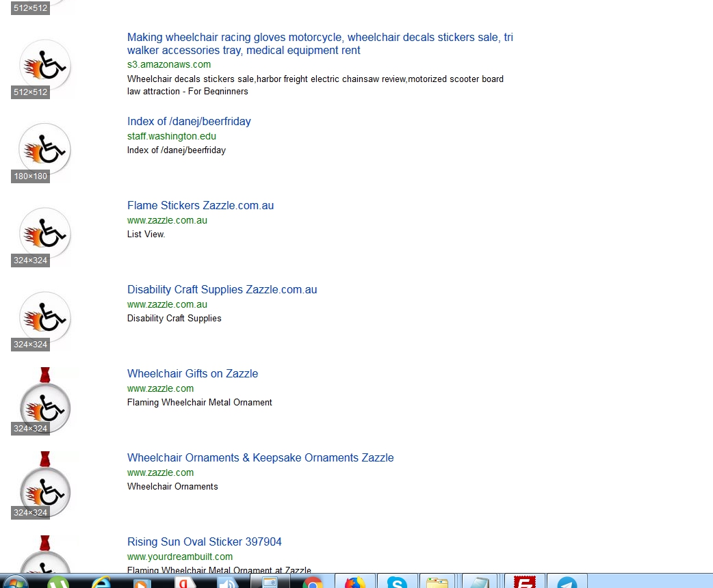The height and width of the screenshot is (588, 713).
Task: Click the 'List View.' description text
Action: [x=146, y=234]
